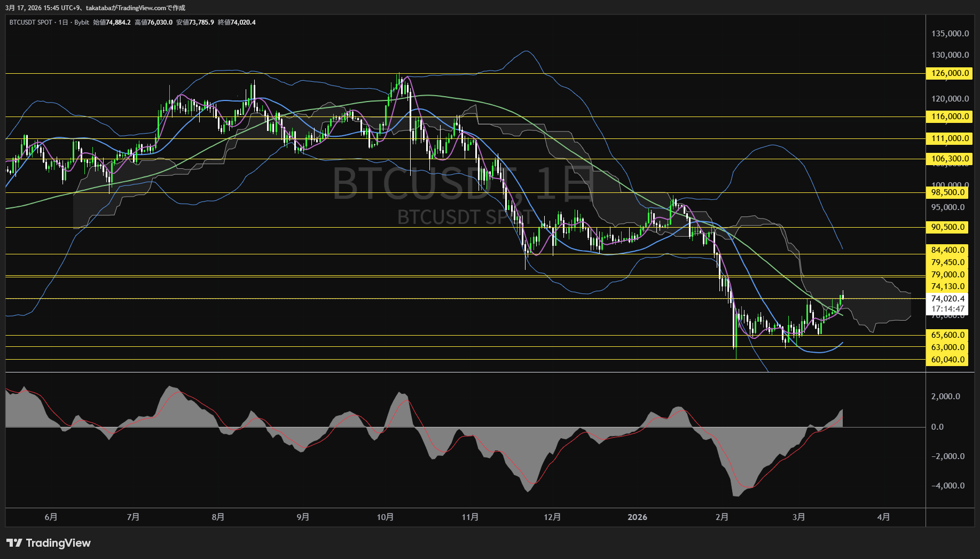Screen dimensions: 980x559
Task: Click the 安値 73,785.9 low value
Action: point(195,22)
